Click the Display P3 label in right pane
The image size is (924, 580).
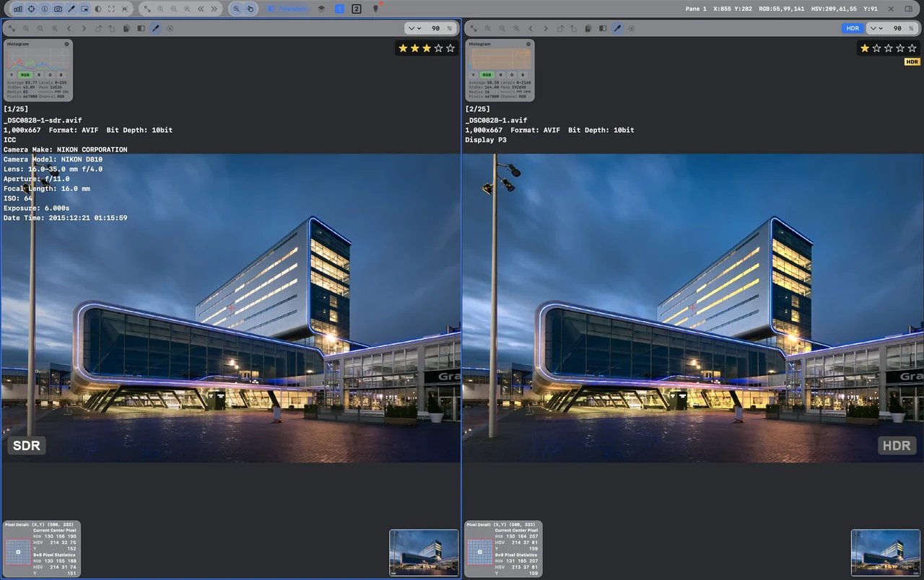[486, 140]
